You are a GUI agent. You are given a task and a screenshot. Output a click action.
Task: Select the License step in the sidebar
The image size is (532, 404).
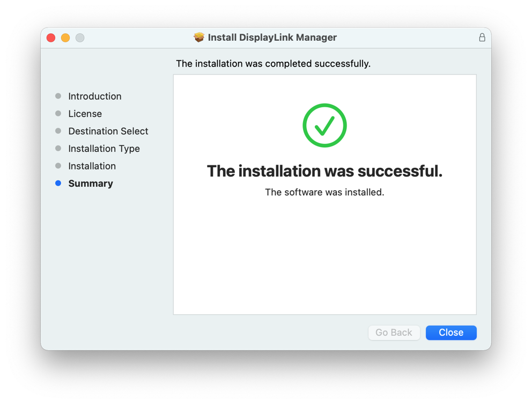[x=85, y=113]
